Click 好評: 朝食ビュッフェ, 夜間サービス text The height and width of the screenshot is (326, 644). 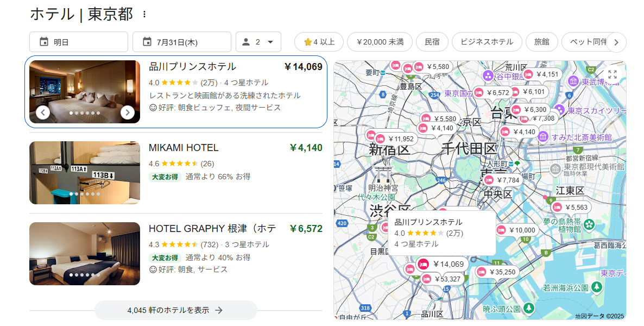215,108
